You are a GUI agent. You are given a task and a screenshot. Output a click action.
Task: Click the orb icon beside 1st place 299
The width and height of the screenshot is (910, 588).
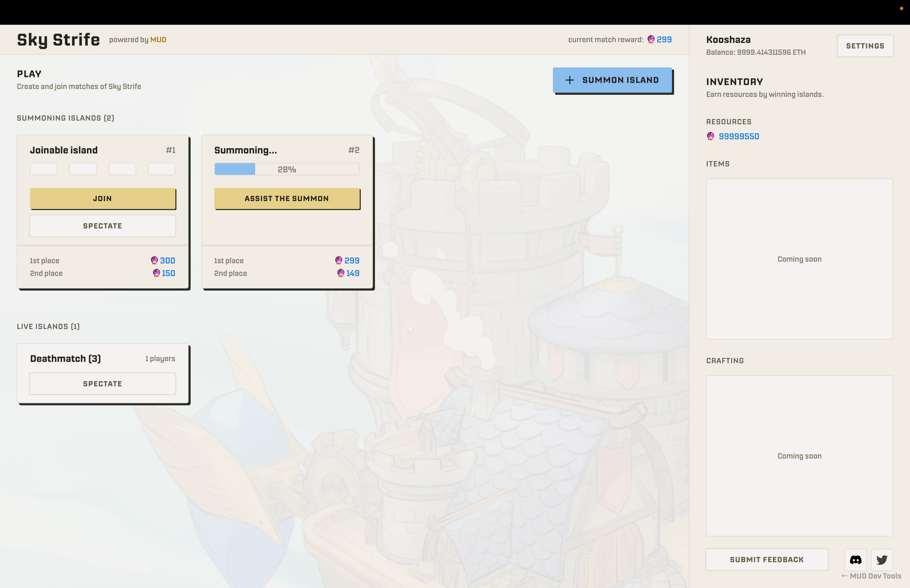339,261
